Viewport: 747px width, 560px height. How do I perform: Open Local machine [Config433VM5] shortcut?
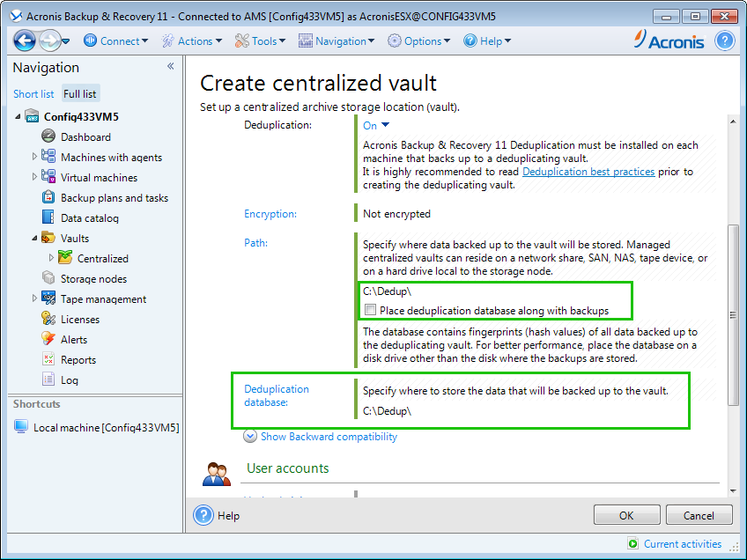[x=107, y=428]
